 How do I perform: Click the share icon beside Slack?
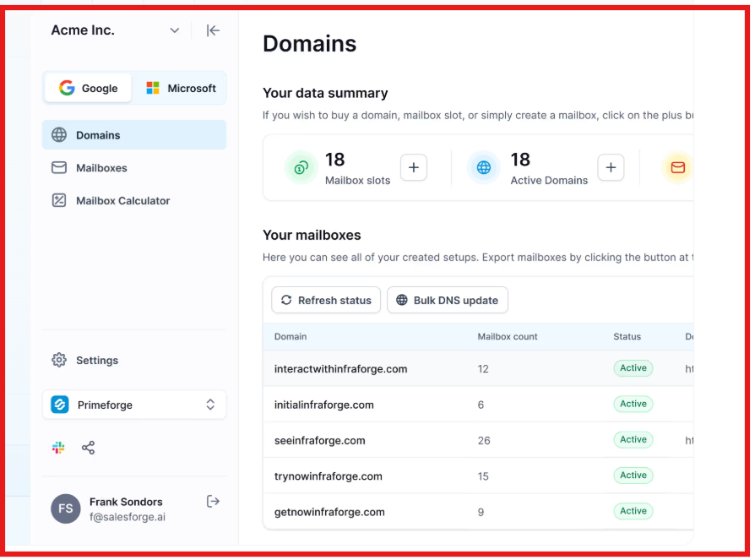click(x=88, y=448)
